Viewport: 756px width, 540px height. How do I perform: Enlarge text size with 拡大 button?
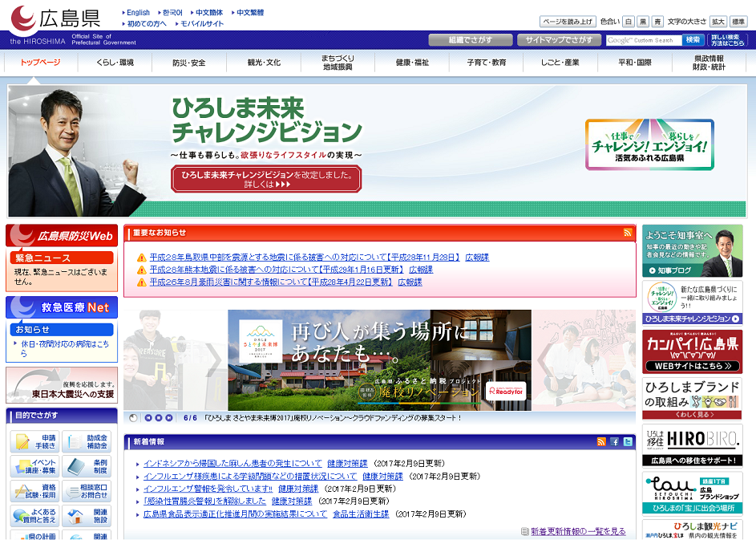(x=718, y=22)
